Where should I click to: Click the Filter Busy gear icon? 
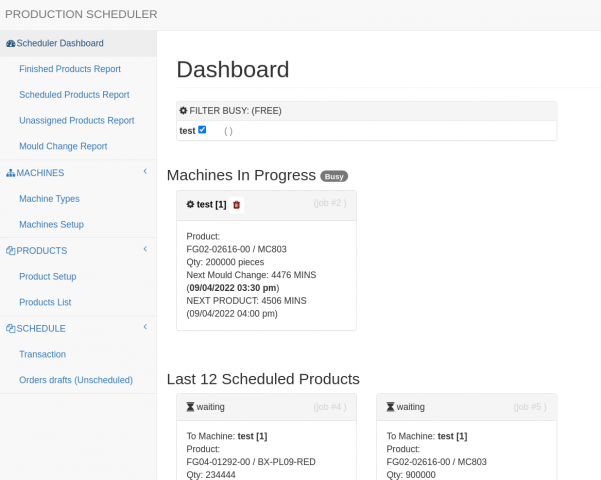[183, 110]
